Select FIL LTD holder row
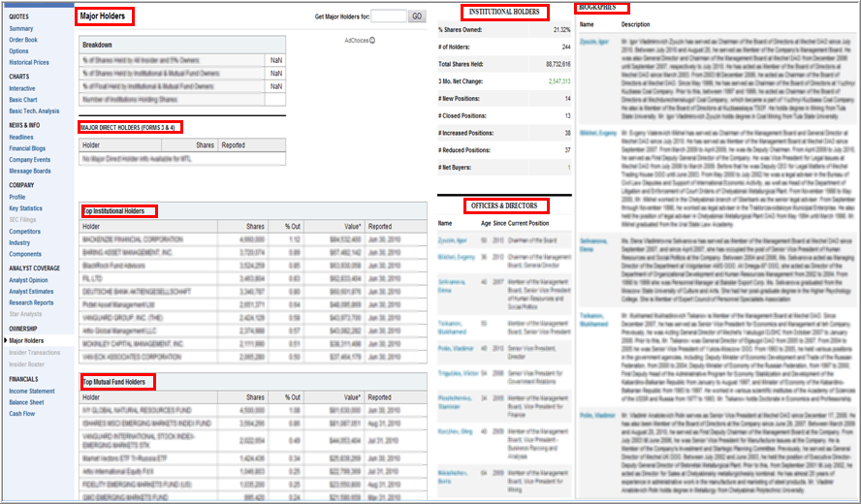 (x=253, y=279)
